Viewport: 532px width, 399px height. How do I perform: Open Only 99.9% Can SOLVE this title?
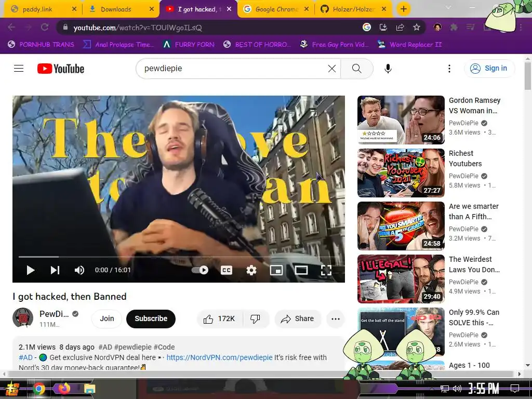[x=474, y=317]
